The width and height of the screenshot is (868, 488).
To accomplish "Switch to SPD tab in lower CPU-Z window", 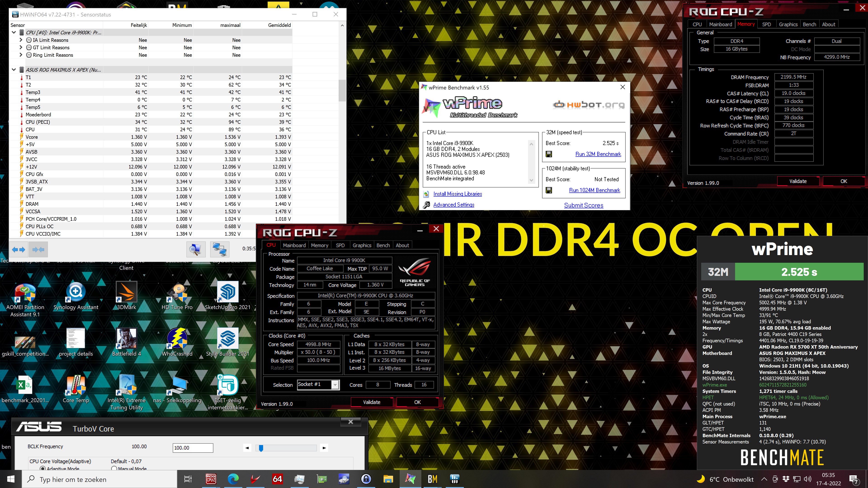I will tap(340, 245).
